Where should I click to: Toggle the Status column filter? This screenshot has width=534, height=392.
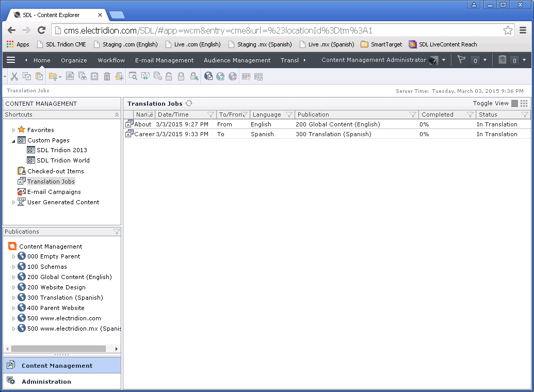525,115
